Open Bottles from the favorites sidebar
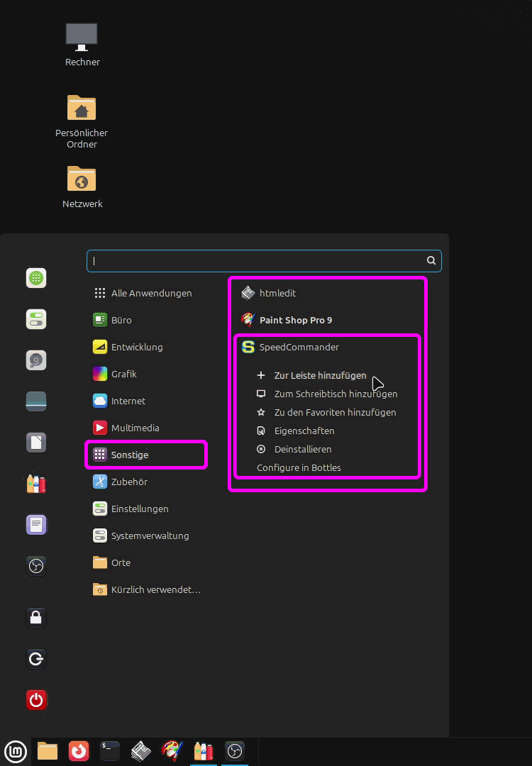This screenshot has width=532, height=766. [36, 484]
